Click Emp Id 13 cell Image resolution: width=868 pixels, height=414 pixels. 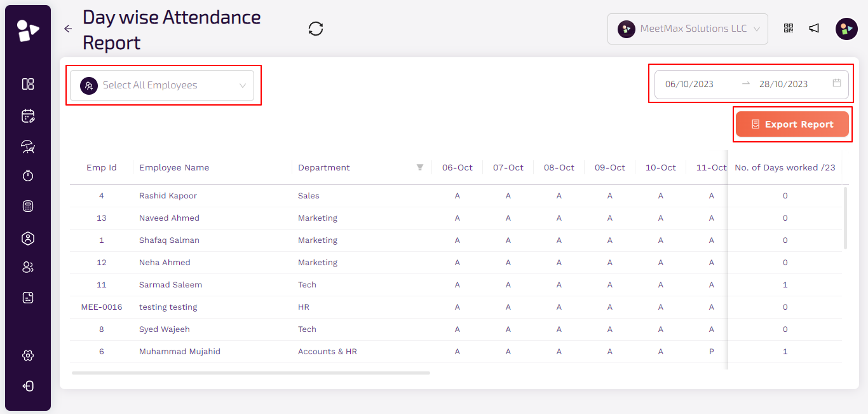point(102,218)
